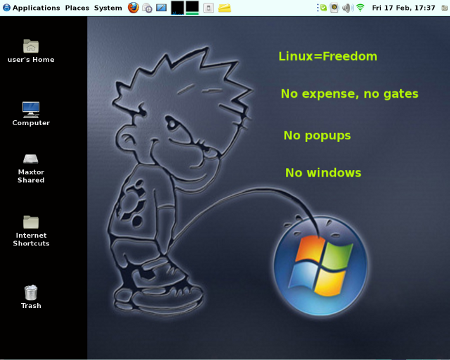Viewport: 450px width, 360px height.
Task: Select the Maxtor Shared drive icon
Action: [x=31, y=168]
